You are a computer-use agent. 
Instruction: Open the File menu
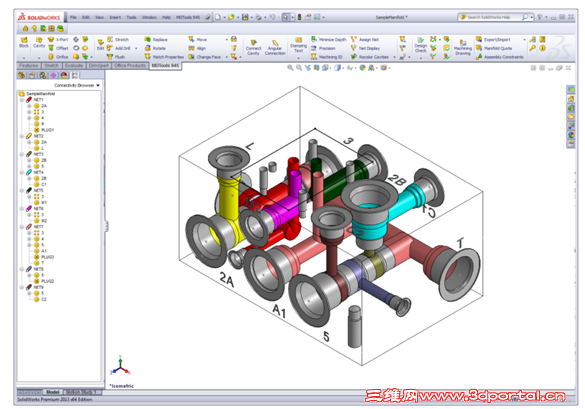coord(73,17)
